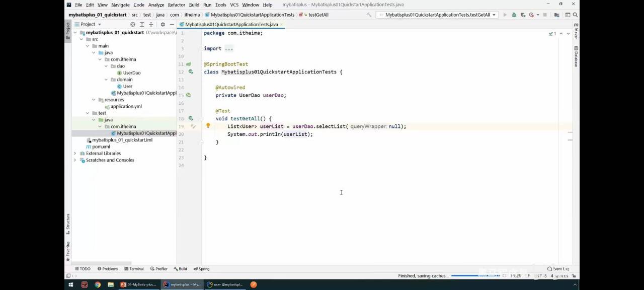Screen dimensions: 644x290
Task: Click Collapse All icon in Project panel
Action: pyautogui.click(x=151, y=24)
